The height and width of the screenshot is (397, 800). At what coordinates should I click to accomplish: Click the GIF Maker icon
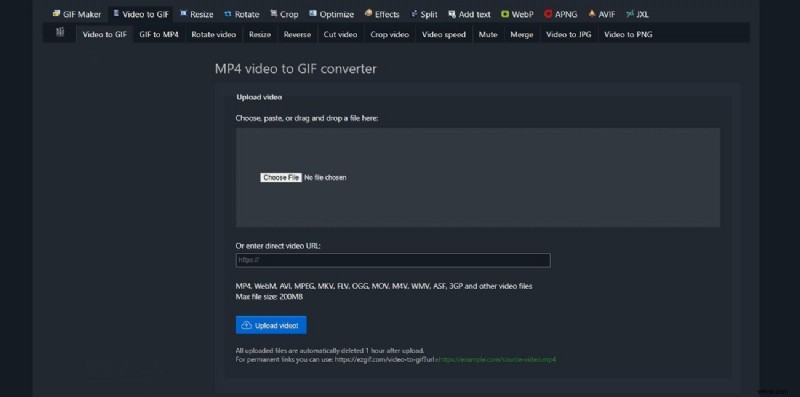56,14
